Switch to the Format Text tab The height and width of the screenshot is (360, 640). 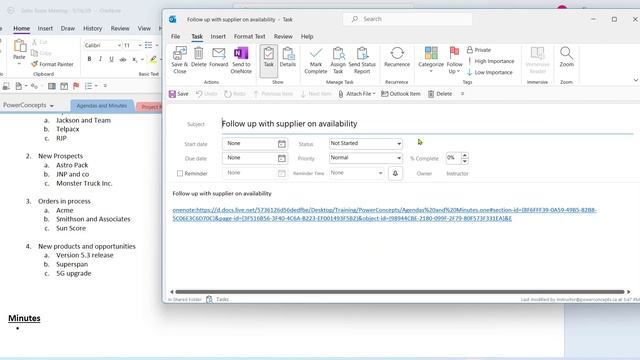click(249, 36)
